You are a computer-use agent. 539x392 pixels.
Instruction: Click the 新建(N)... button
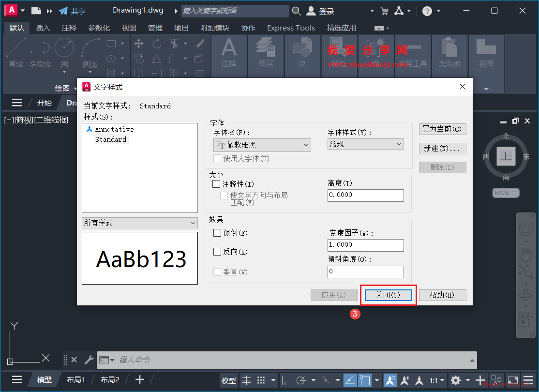point(442,149)
